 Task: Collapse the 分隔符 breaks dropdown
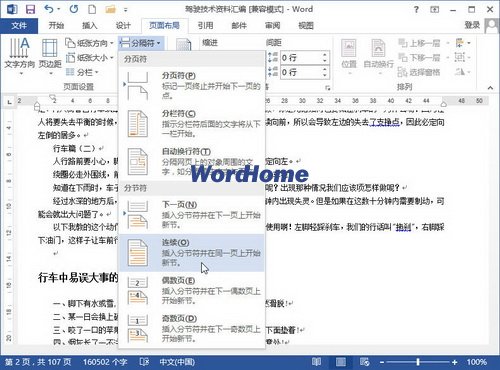point(141,43)
